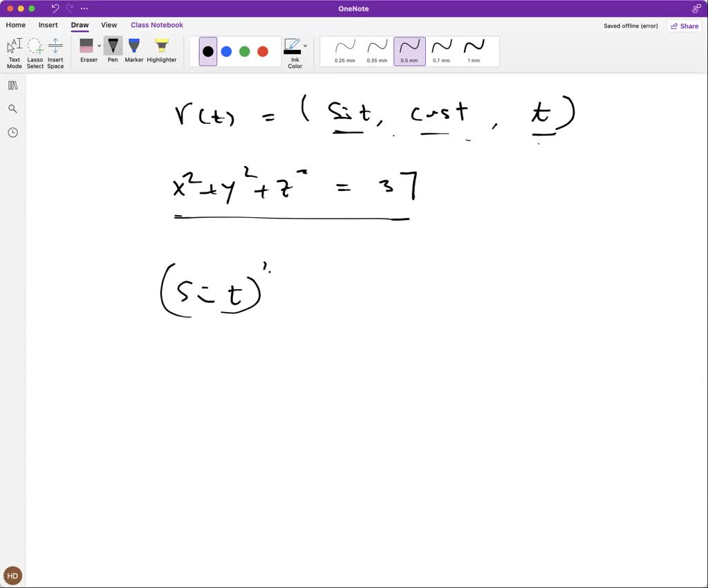Viewport: 708px width, 588px height.
Task: Click the Undo arrow
Action: 55,8
